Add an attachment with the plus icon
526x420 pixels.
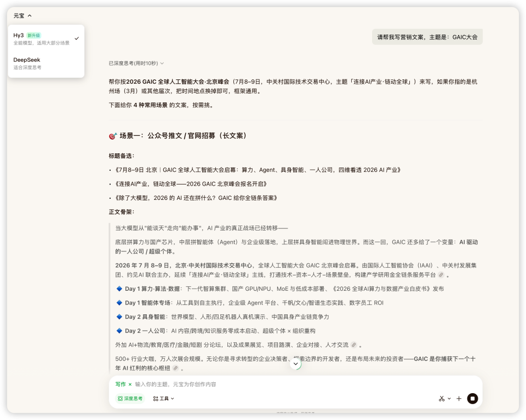pyautogui.click(x=459, y=399)
